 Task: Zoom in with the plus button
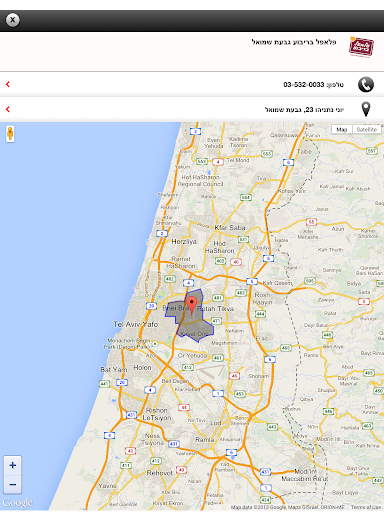point(13,465)
